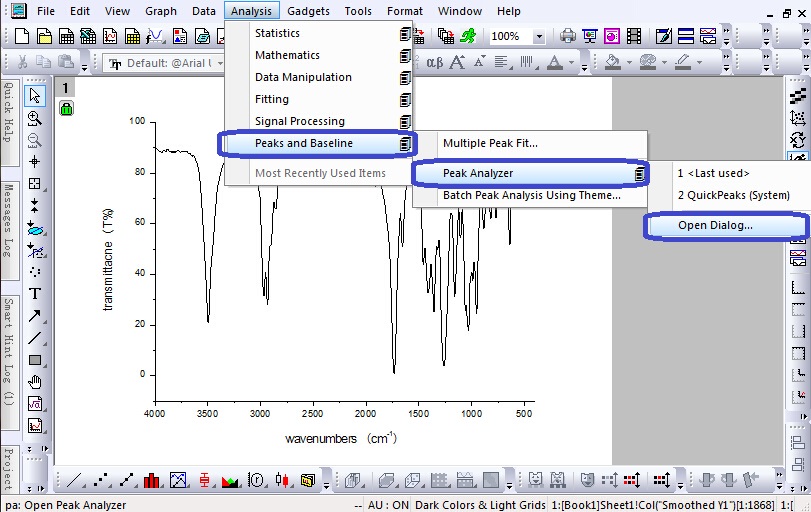The width and height of the screenshot is (811, 512).
Task: Click the fill color paint bucket
Action: (613, 63)
